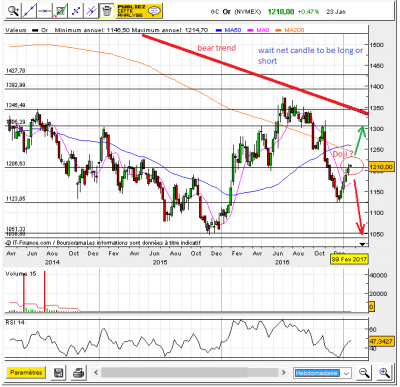Click the Paramètres button
Viewport: 400px width, 387px height.
[26, 372]
